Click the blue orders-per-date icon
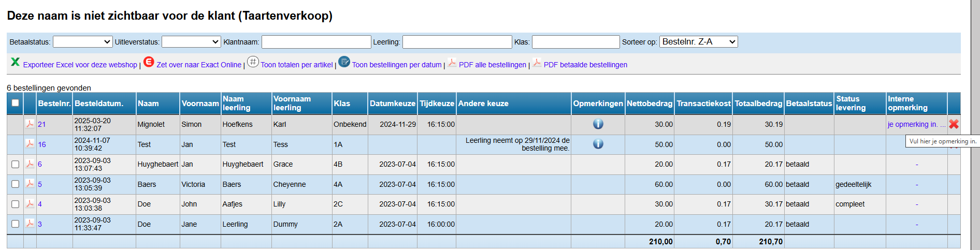This screenshot has width=980, height=250. [x=344, y=62]
